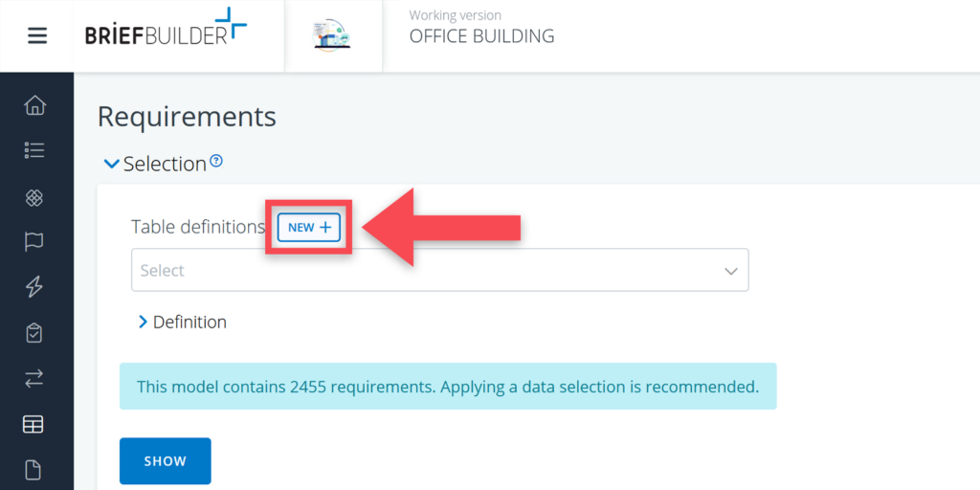
Task: Create a new table definition with NEW +
Action: pos(309,227)
